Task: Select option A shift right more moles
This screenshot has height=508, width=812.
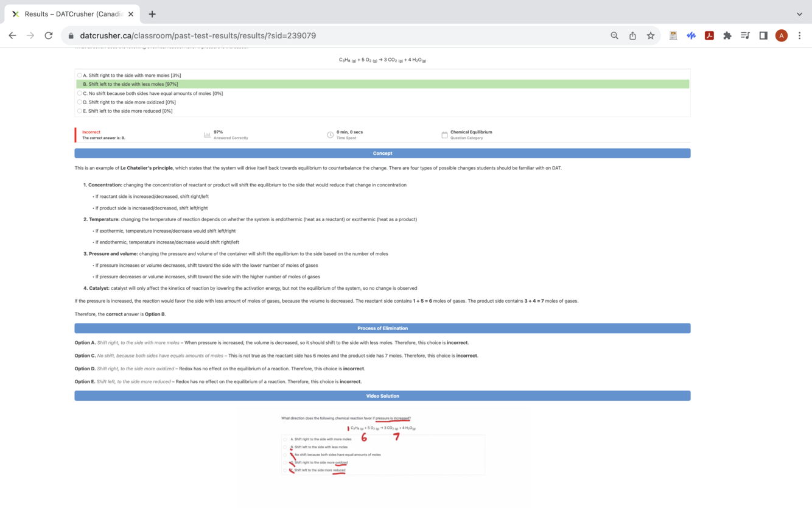Action: point(79,76)
